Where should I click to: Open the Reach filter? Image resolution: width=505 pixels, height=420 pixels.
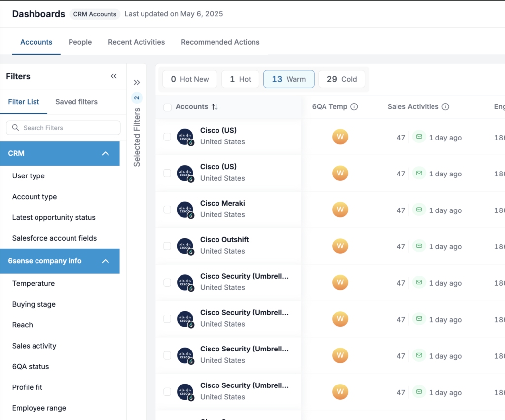click(x=23, y=325)
